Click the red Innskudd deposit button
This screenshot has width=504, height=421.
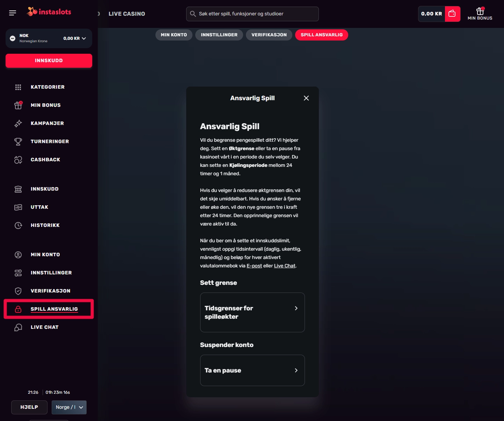pos(49,61)
